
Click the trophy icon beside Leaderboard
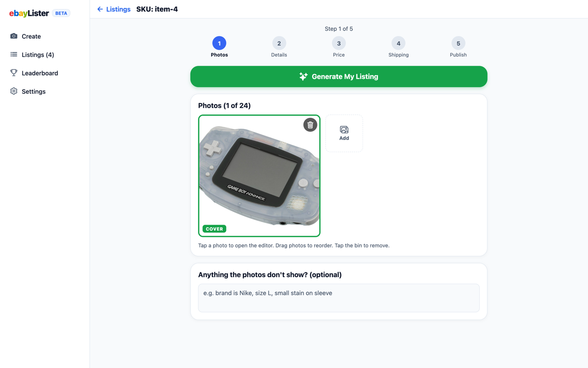tap(14, 73)
